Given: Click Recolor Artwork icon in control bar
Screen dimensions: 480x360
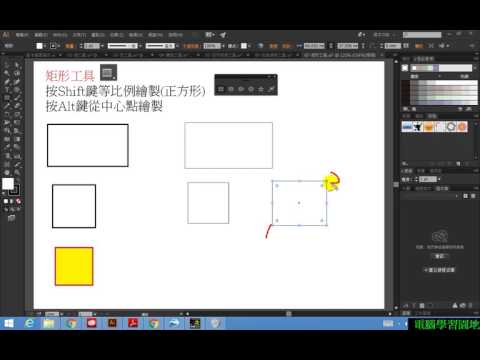Looking at the screenshot, I should point(261,46).
